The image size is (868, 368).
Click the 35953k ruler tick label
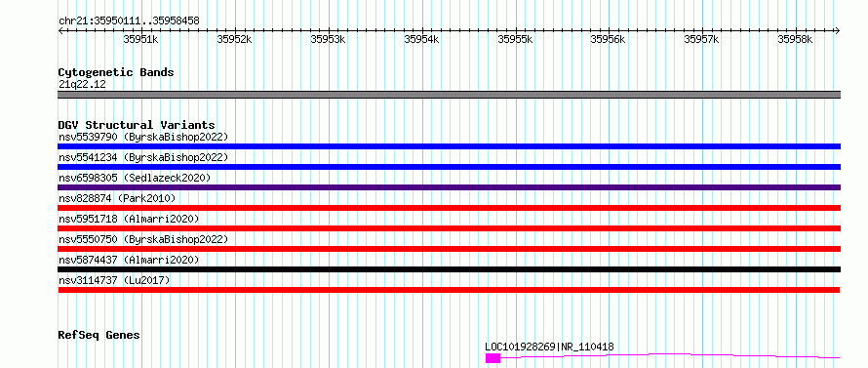point(329,39)
